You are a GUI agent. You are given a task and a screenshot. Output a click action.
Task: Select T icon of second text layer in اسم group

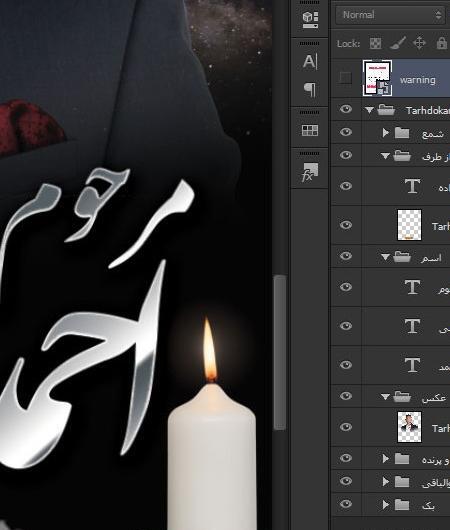click(412, 326)
